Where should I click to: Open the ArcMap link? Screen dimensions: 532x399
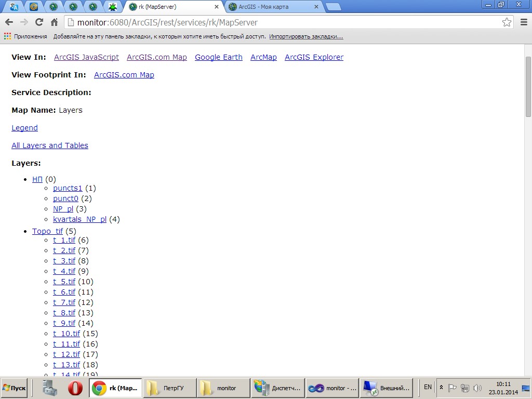coord(263,57)
